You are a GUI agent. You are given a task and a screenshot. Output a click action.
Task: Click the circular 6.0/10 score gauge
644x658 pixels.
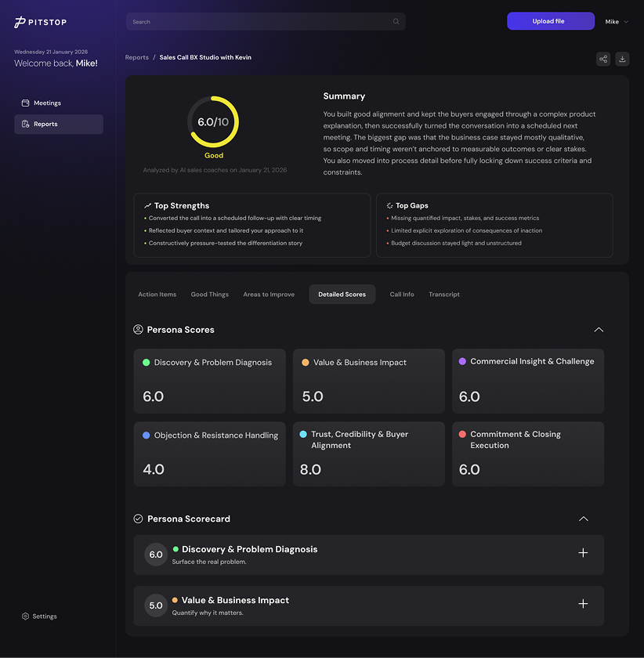213,122
